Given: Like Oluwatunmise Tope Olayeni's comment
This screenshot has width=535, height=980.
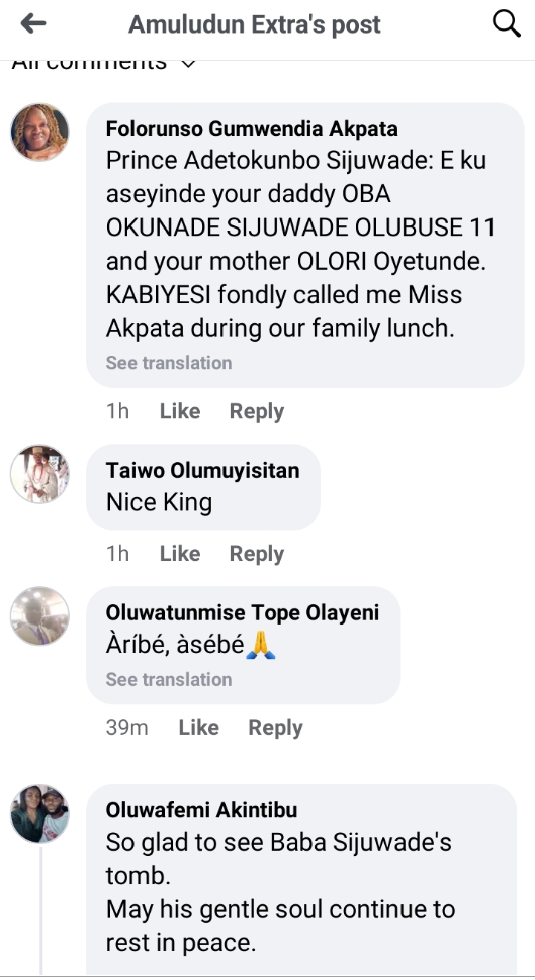Looking at the screenshot, I should click(198, 727).
